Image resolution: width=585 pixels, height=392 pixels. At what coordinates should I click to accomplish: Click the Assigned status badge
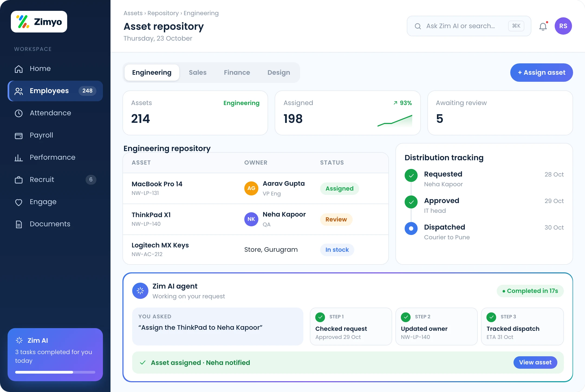(x=340, y=189)
